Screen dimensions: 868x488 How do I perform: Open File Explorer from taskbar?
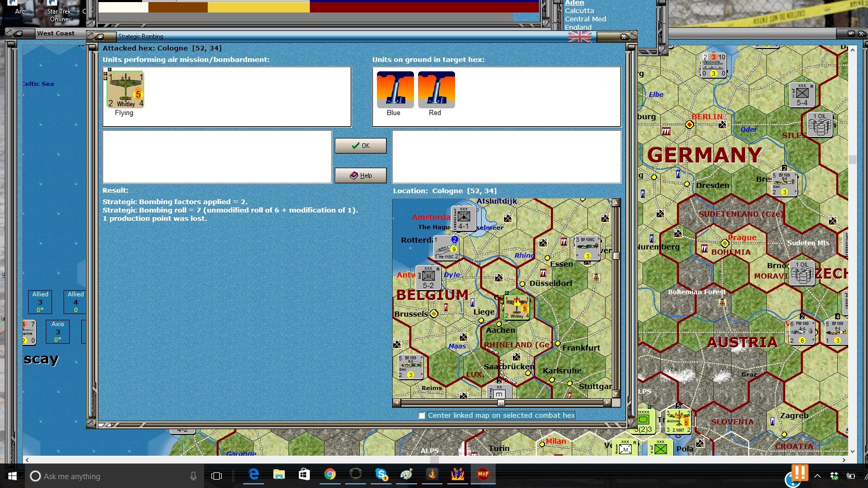(279, 474)
